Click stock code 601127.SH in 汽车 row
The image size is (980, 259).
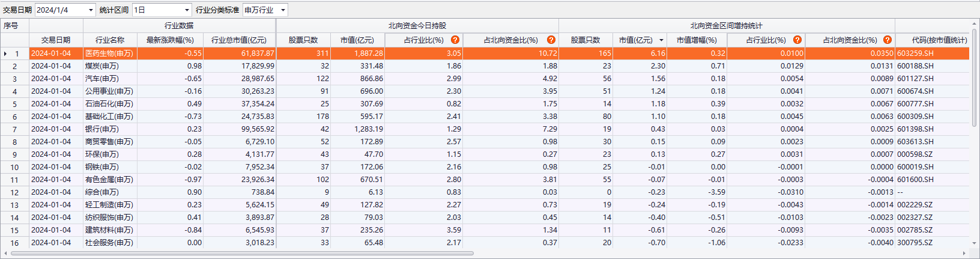pos(915,79)
